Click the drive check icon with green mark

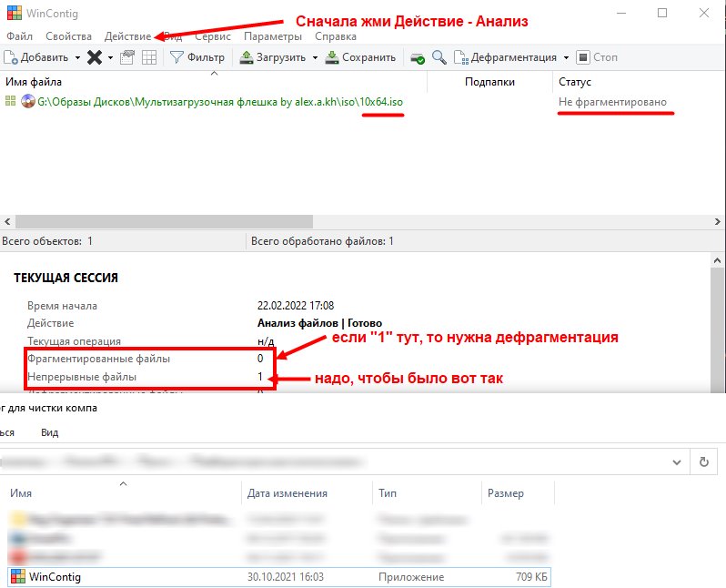click(418, 57)
